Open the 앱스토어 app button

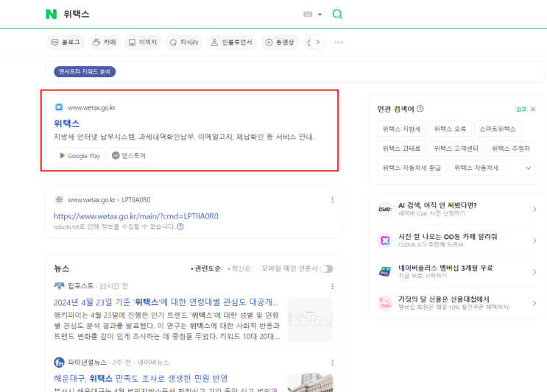tap(129, 155)
